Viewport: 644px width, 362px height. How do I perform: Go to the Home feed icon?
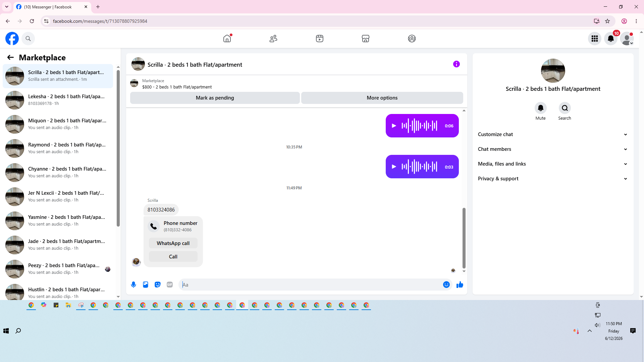pos(227,39)
